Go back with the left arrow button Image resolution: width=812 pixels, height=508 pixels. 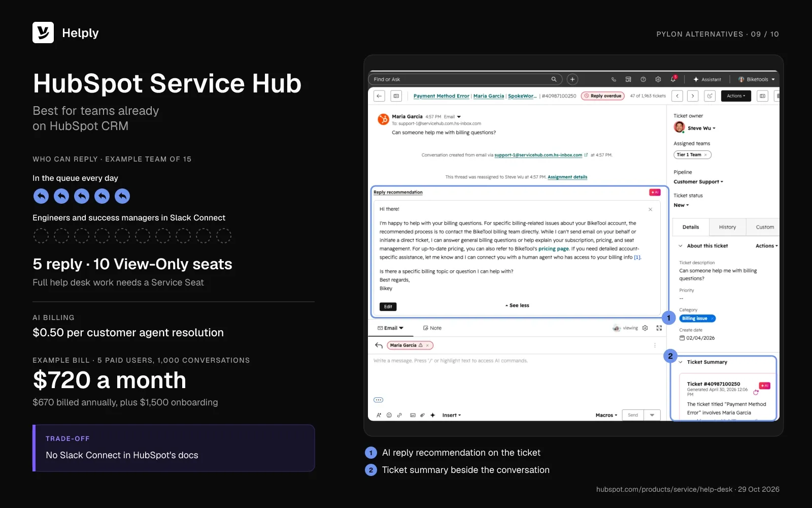[x=379, y=96]
